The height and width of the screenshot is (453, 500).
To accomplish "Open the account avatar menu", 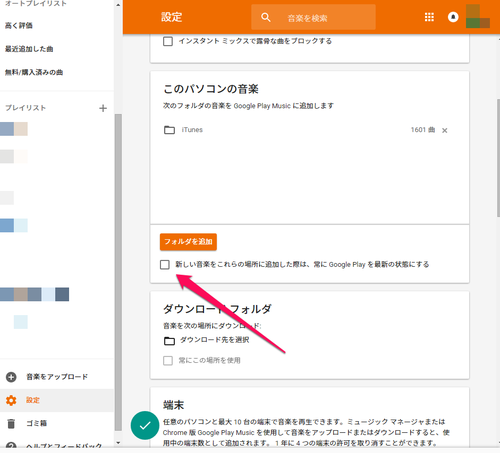I will (x=477, y=16).
